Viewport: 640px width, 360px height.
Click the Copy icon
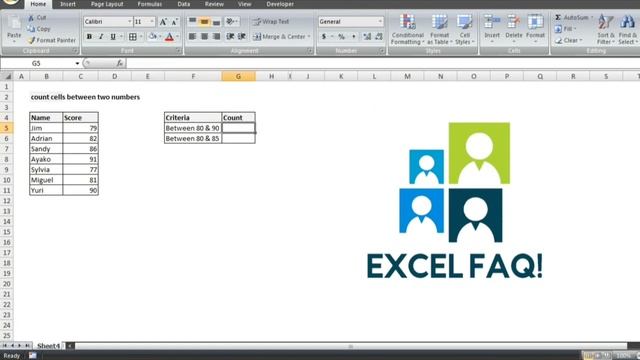31,29
